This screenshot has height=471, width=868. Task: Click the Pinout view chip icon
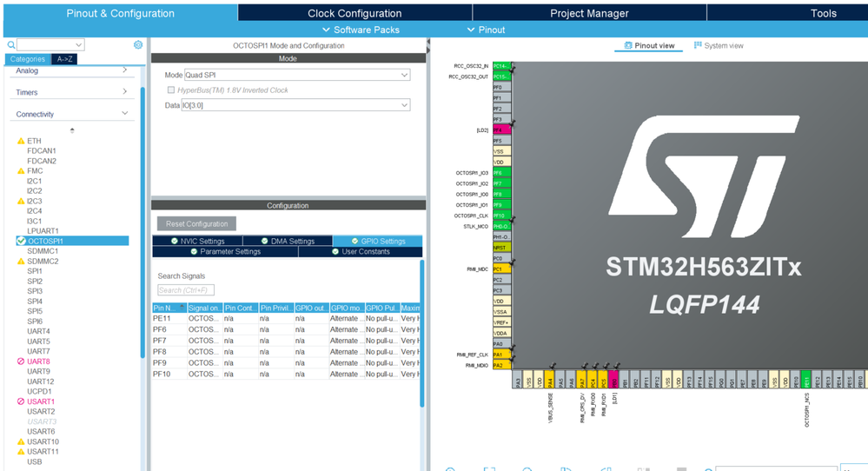tap(627, 45)
